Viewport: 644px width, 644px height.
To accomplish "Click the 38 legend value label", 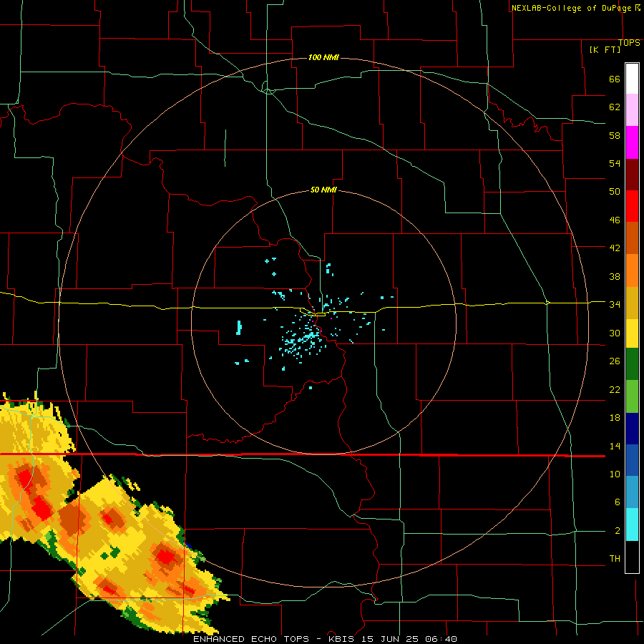I will click(615, 276).
